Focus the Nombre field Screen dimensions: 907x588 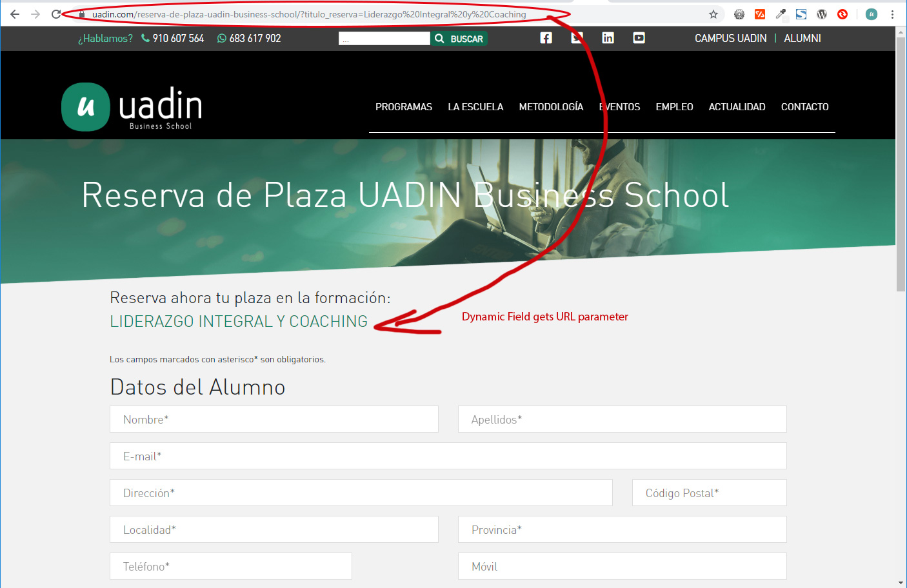pos(274,419)
